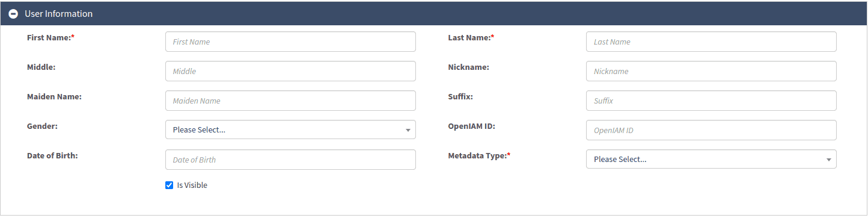
Task: Click into the Middle name field
Action: point(290,71)
